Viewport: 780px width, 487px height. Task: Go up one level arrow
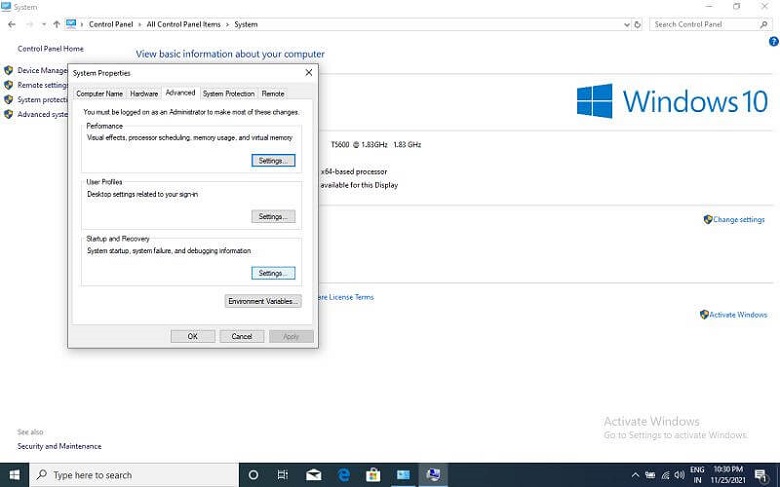click(56, 24)
